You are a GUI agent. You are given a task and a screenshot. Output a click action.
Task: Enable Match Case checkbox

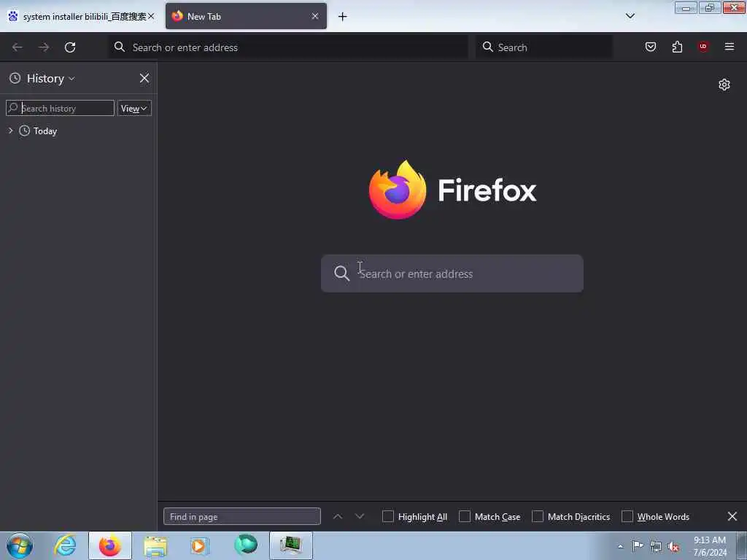465,517
